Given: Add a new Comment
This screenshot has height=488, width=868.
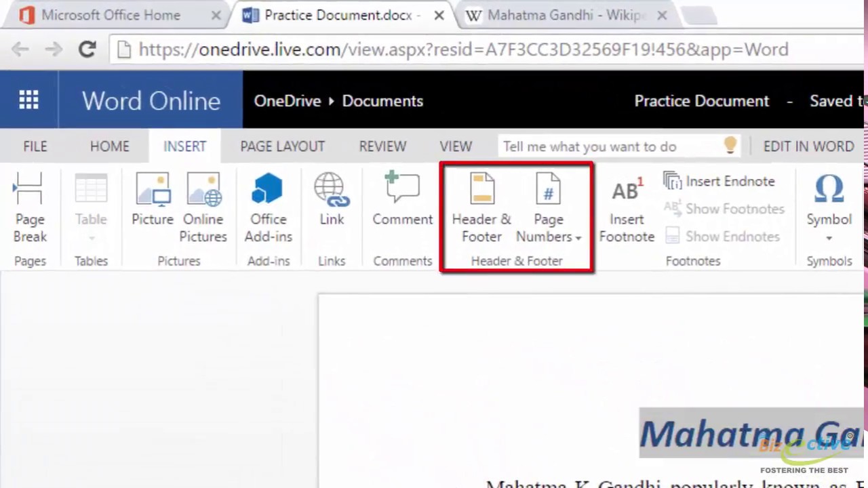Looking at the screenshot, I should [x=402, y=199].
